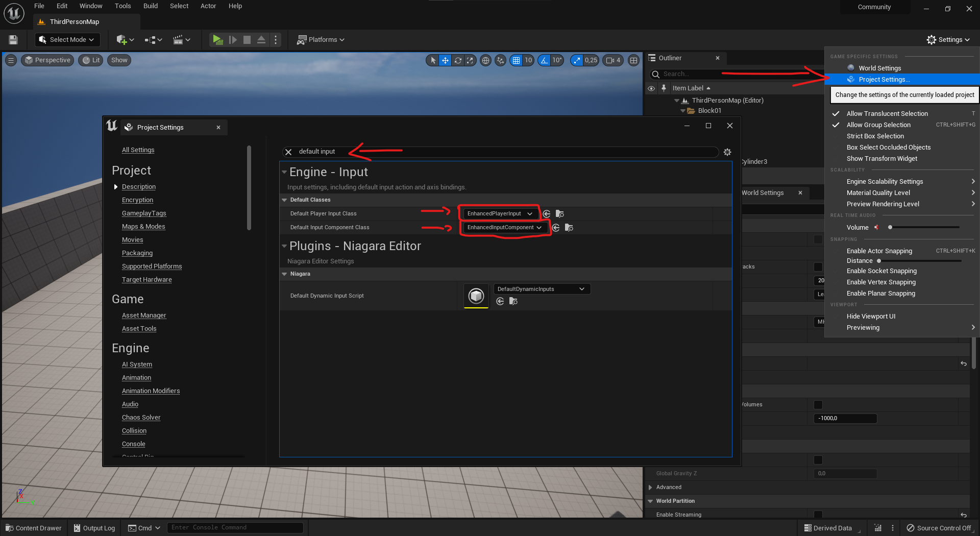Open the Project Settings gear options
The width and height of the screenshot is (980, 536).
coord(727,152)
